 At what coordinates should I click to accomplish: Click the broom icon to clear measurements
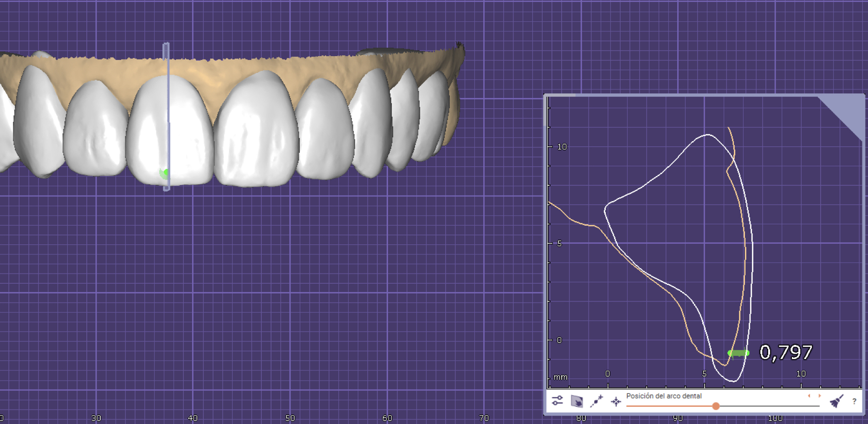[836, 401]
